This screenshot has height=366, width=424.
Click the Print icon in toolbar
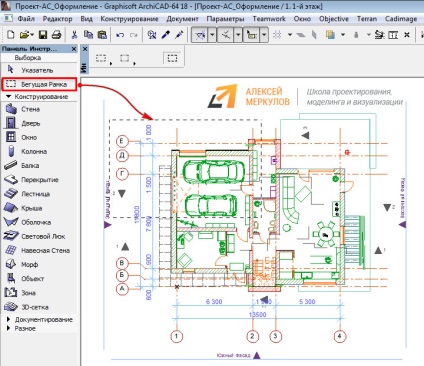(56, 35)
